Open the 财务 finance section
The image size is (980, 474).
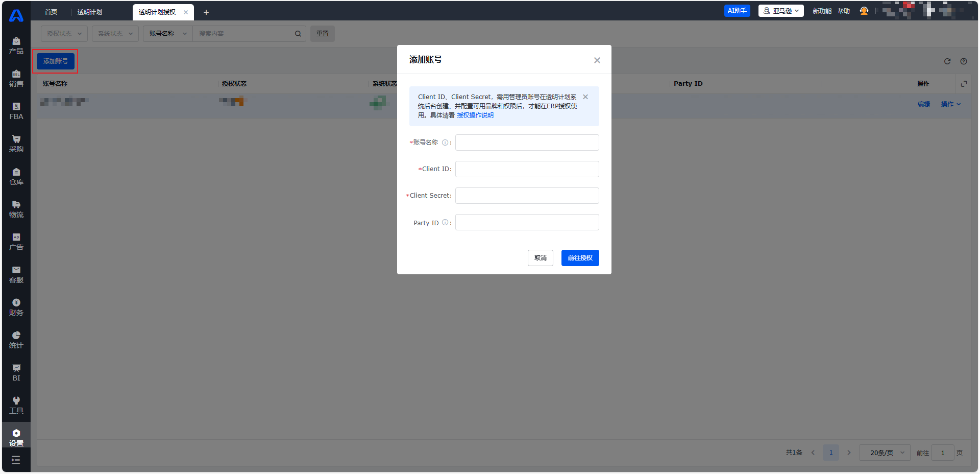coord(16,307)
